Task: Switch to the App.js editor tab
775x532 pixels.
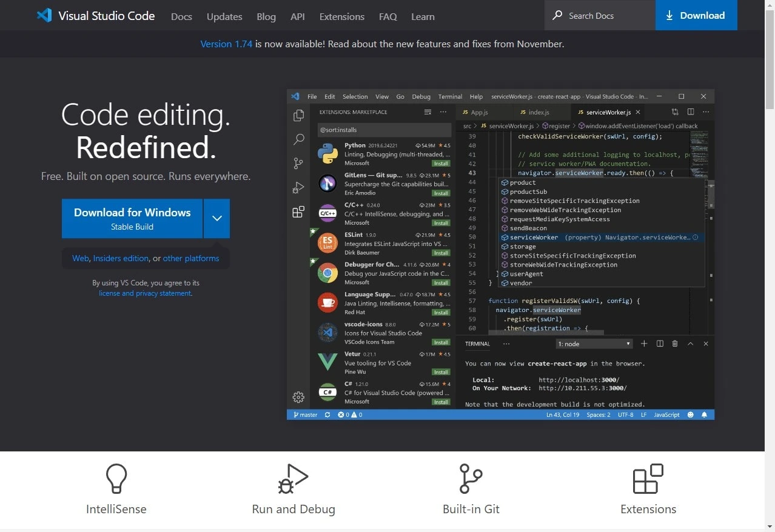Action: 482,111
